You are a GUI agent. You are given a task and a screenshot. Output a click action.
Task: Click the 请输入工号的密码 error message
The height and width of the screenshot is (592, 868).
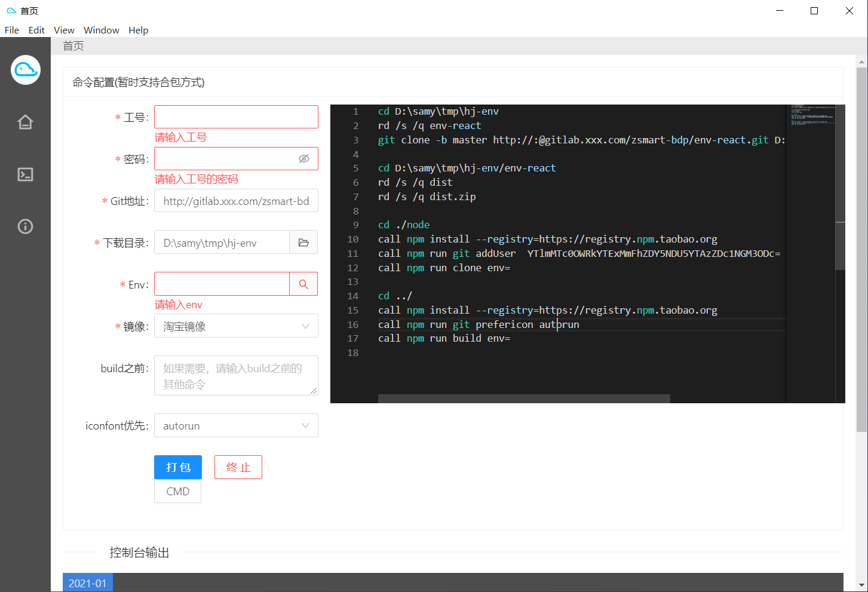pyautogui.click(x=197, y=179)
